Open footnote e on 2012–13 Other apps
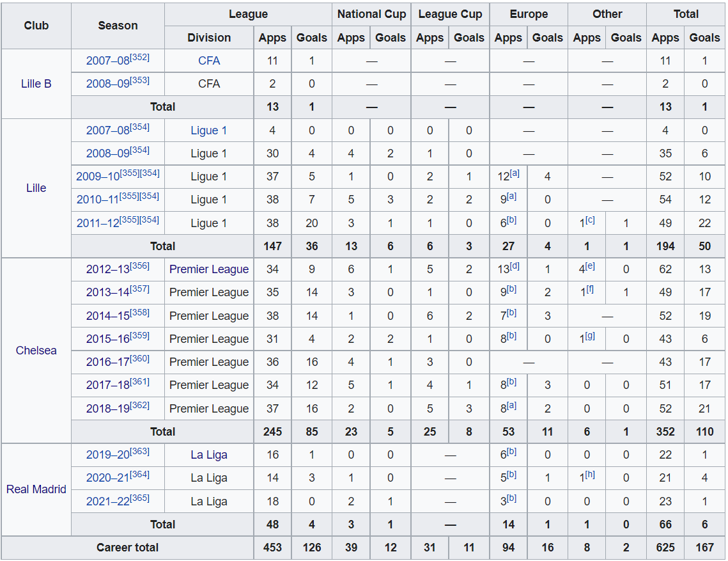Image resolution: width=728 pixels, height=561 pixels. coord(590,266)
